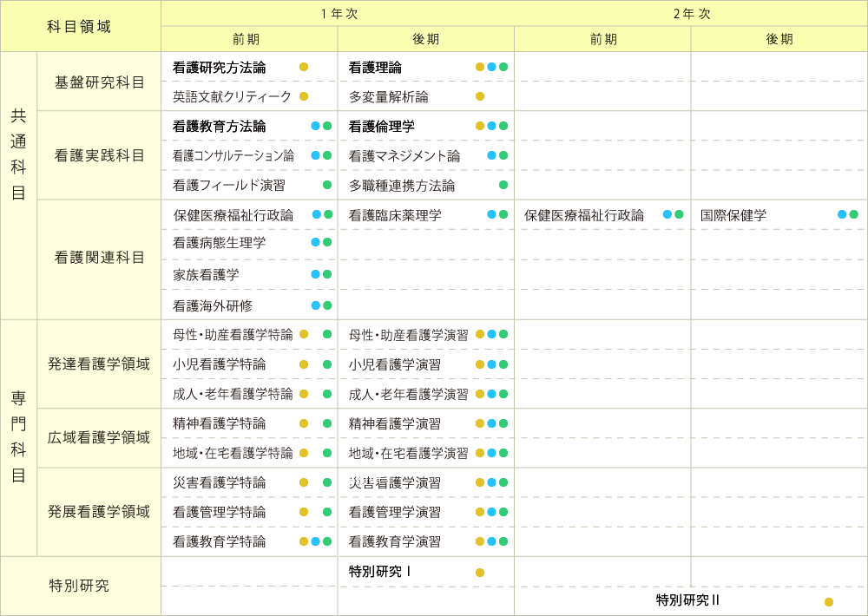This screenshot has height=616, width=868.
Task: Click the blue dot beside 看護教育学特論
Action: 316,541
